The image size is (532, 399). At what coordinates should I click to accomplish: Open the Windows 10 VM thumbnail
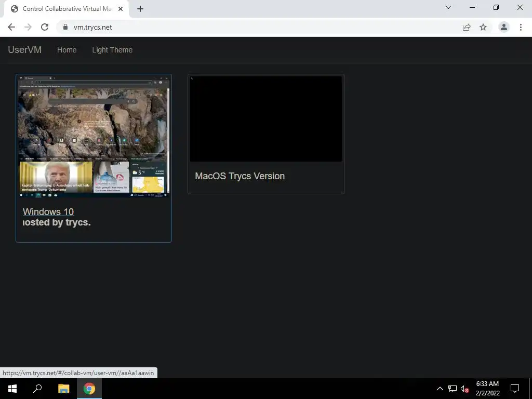[94, 136]
